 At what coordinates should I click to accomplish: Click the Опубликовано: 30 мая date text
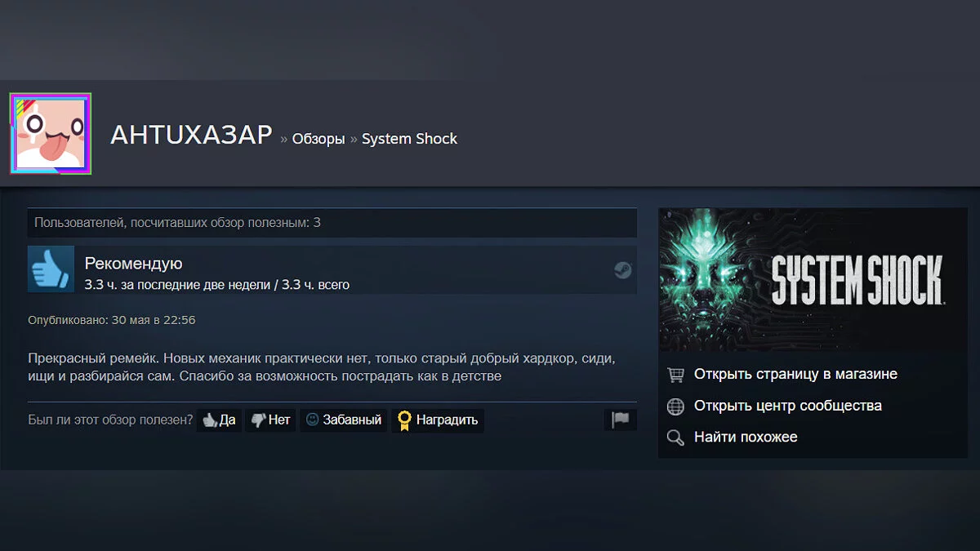[x=112, y=320]
